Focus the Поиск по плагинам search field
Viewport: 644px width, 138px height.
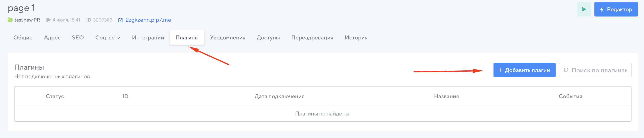point(599,70)
